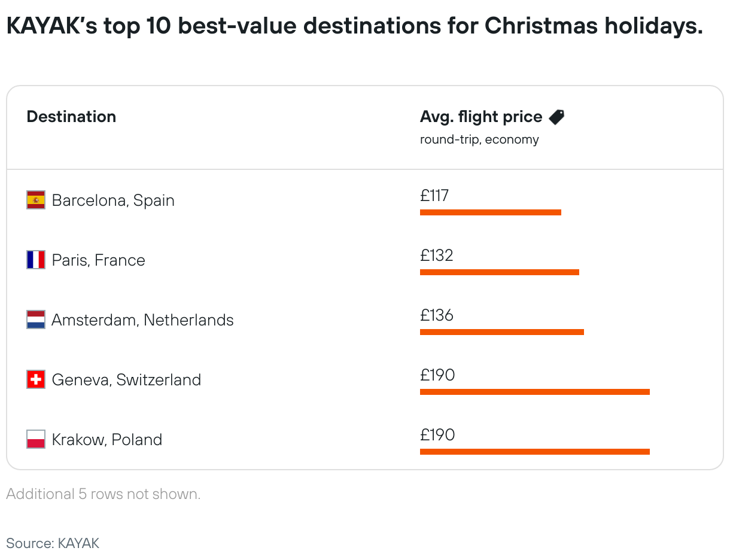The width and height of the screenshot is (730, 560).
Task: Click the Krakow £190 orange bar
Action: click(x=535, y=452)
